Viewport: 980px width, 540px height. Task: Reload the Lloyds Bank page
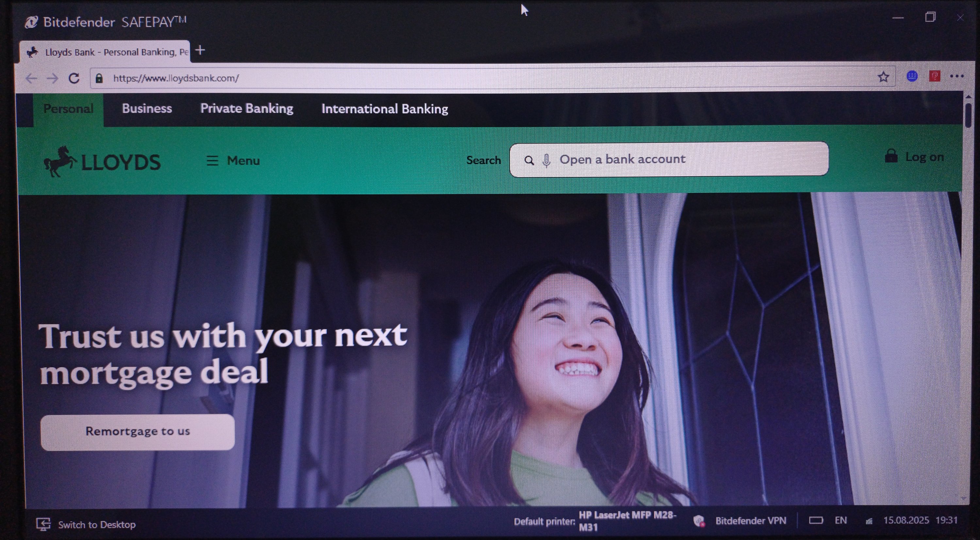[74, 78]
